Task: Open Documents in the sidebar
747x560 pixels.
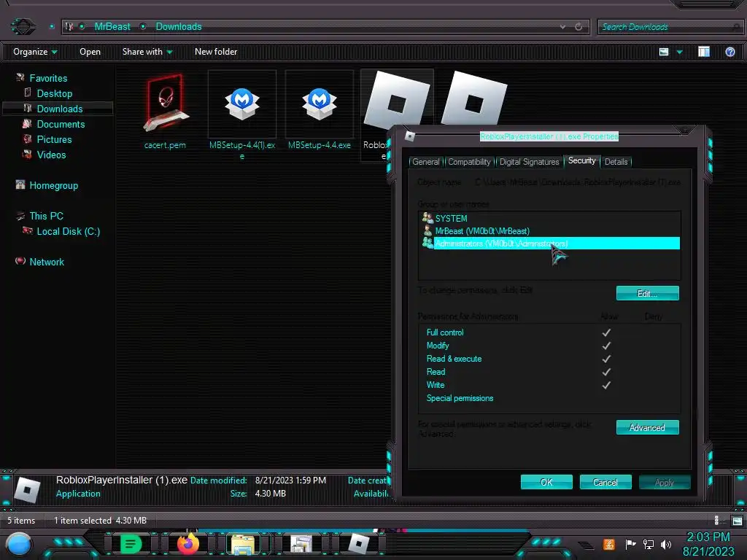Action: tap(61, 124)
